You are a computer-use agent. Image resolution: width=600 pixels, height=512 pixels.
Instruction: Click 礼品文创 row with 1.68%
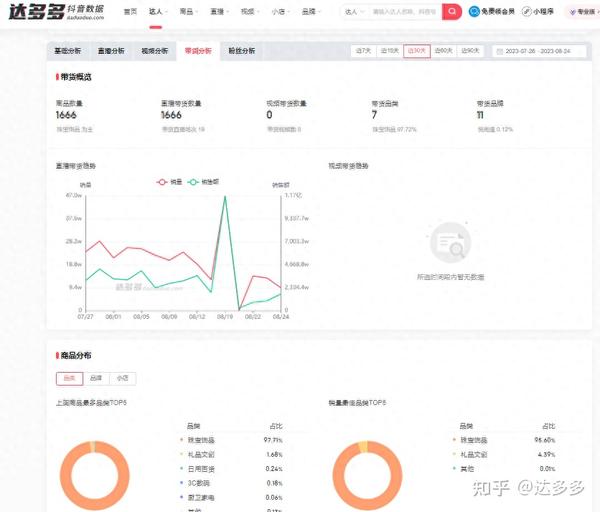[x=231, y=455]
